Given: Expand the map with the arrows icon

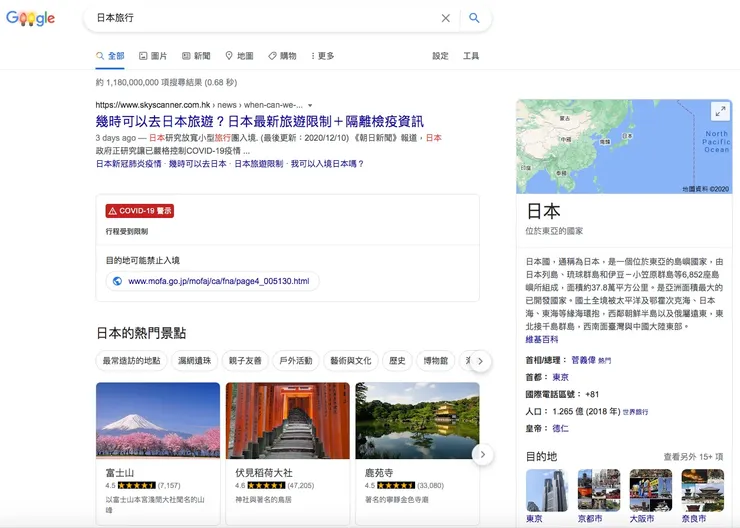Looking at the screenshot, I should pyautogui.click(x=720, y=112).
